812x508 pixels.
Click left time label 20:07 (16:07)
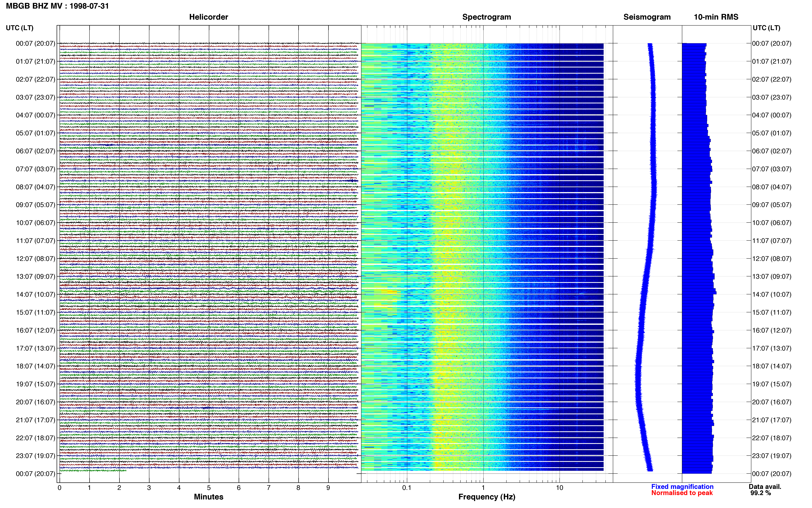click(35, 402)
